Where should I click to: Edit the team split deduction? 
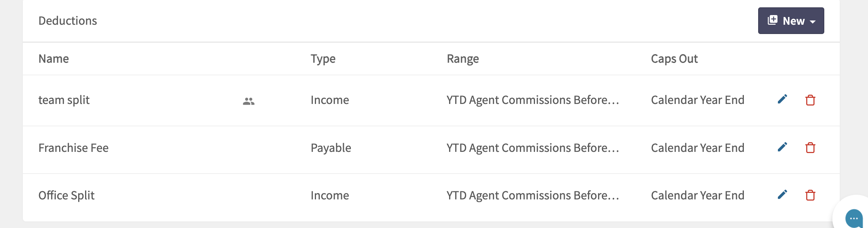coord(782,99)
